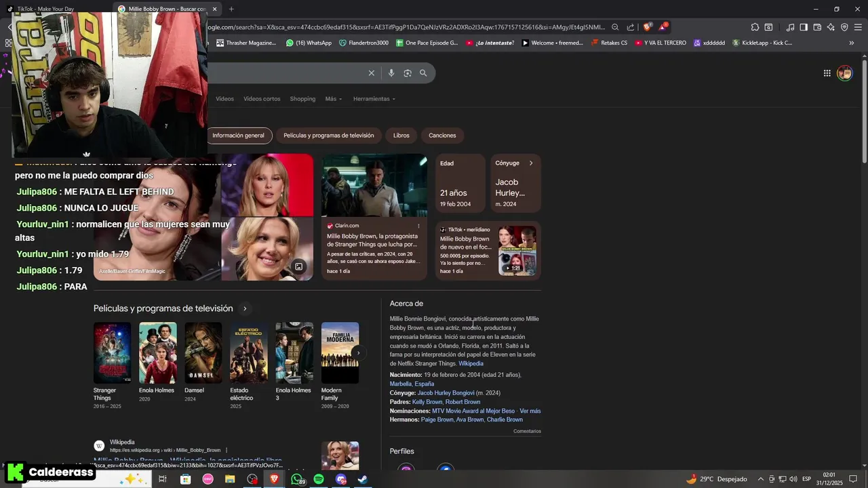Image resolution: width=868 pixels, height=488 pixels.
Task: Open the browser extensions puzzle icon
Action: 755,27
